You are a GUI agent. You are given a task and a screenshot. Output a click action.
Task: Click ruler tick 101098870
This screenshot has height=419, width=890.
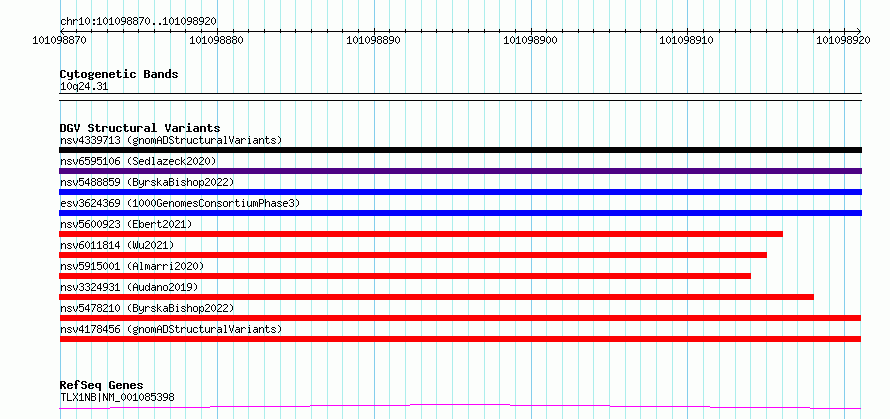pyautogui.click(x=60, y=40)
